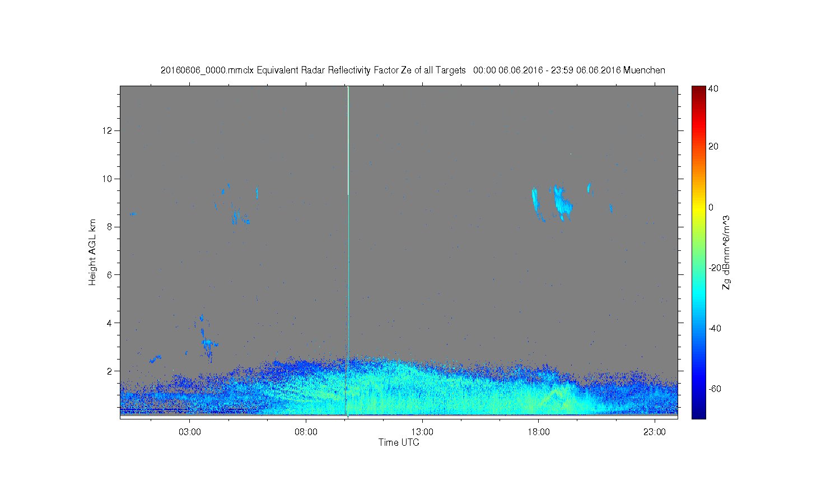Click the colorbar value -60
This screenshot has height=504, width=840.
pos(715,389)
